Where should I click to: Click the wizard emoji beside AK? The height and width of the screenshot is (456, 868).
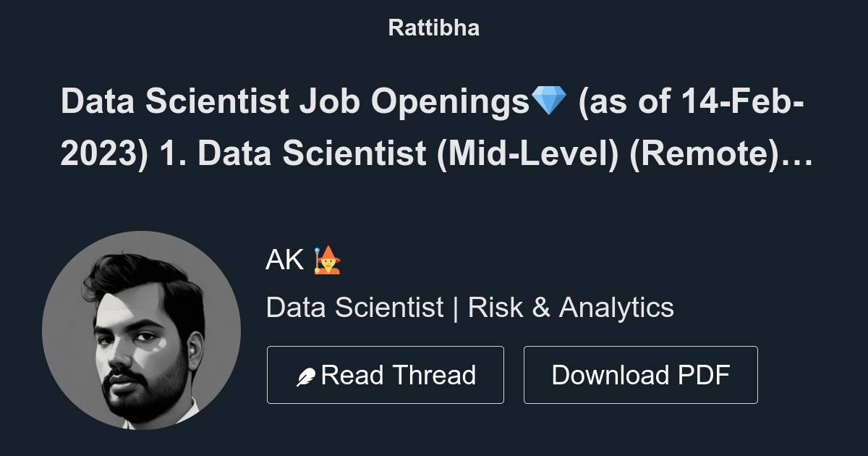point(327,259)
